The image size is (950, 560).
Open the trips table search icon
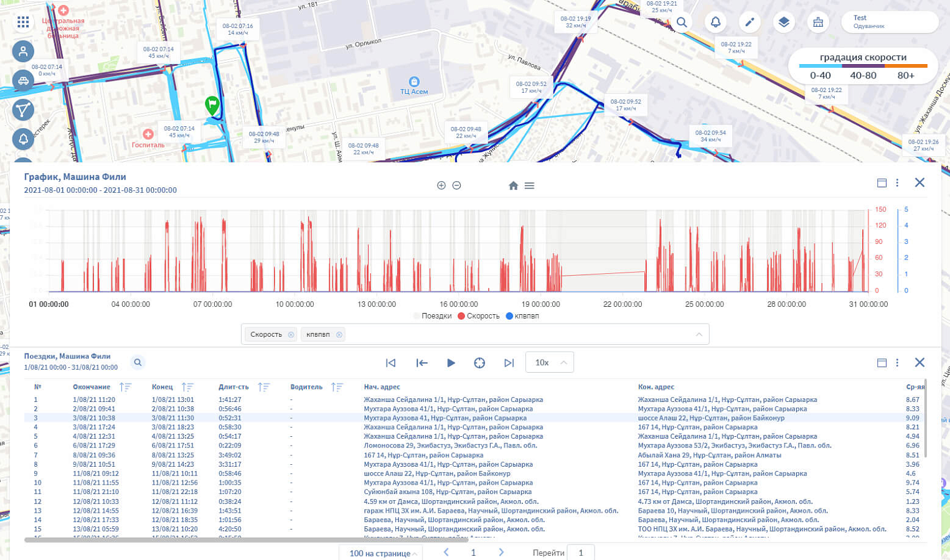coord(138,362)
